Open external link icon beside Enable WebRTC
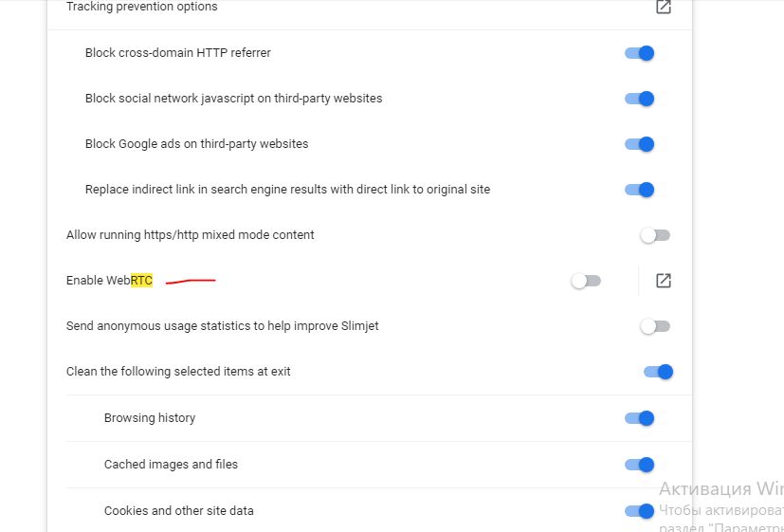The width and height of the screenshot is (784, 532). pos(664,281)
